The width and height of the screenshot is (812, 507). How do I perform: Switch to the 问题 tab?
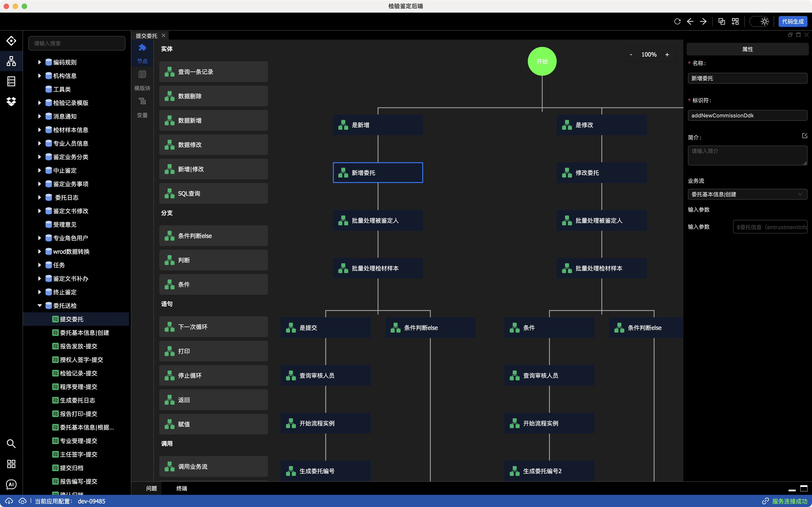coord(151,488)
